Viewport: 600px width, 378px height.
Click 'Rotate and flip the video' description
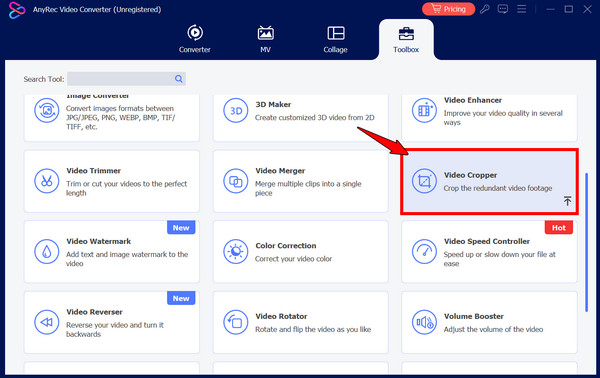[x=313, y=329]
